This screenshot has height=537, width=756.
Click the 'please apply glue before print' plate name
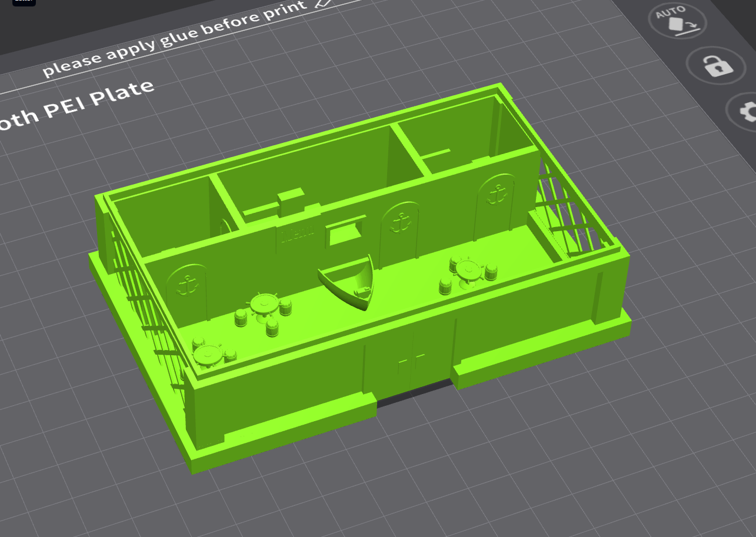[174, 39]
